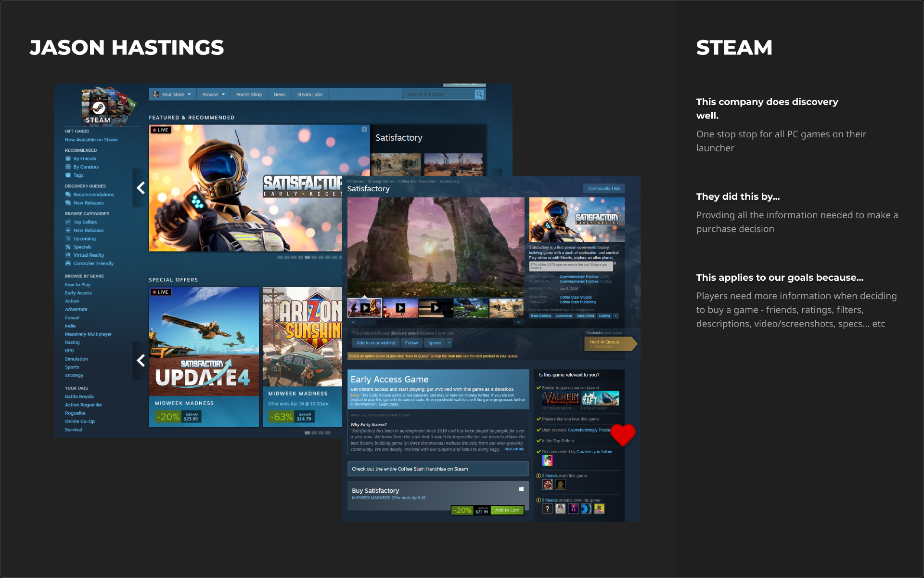Expand the Your Store dropdown
This screenshot has width=924, height=578.
[172, 94]
